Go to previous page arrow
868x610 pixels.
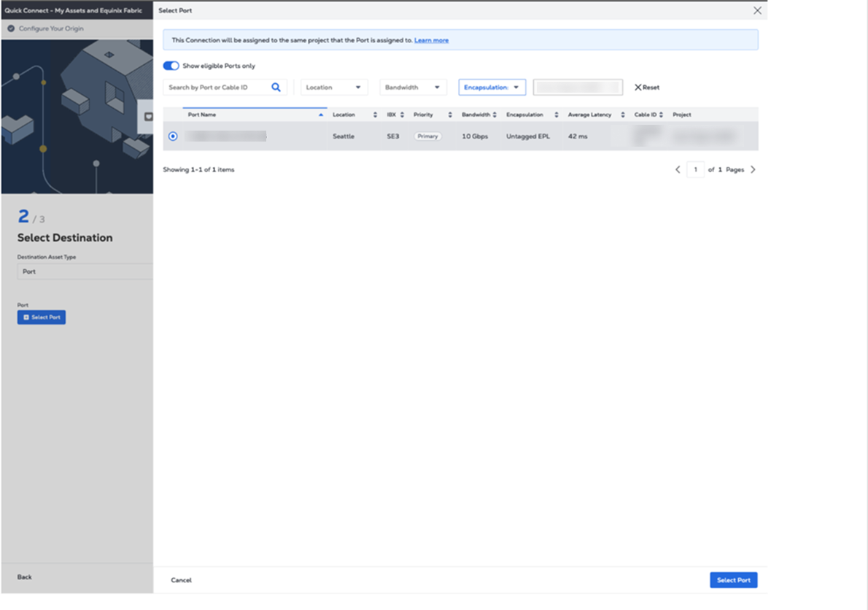[x=678, y=170]
